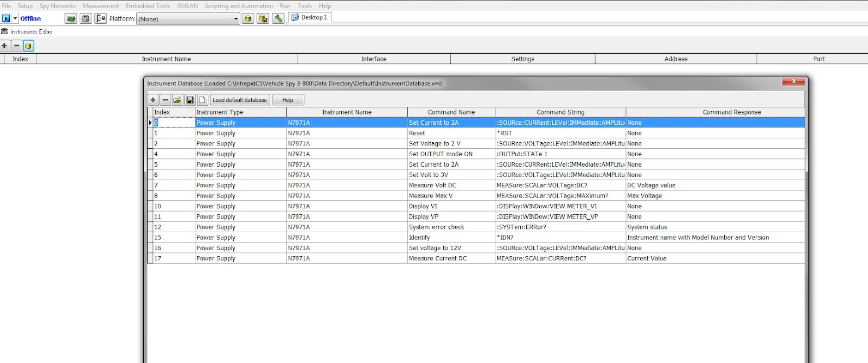Image resolution: width=868 pixels, height=363 pixels.
Task: Add an instrument with Instruments Editor plus
Action: pos(5,46)
